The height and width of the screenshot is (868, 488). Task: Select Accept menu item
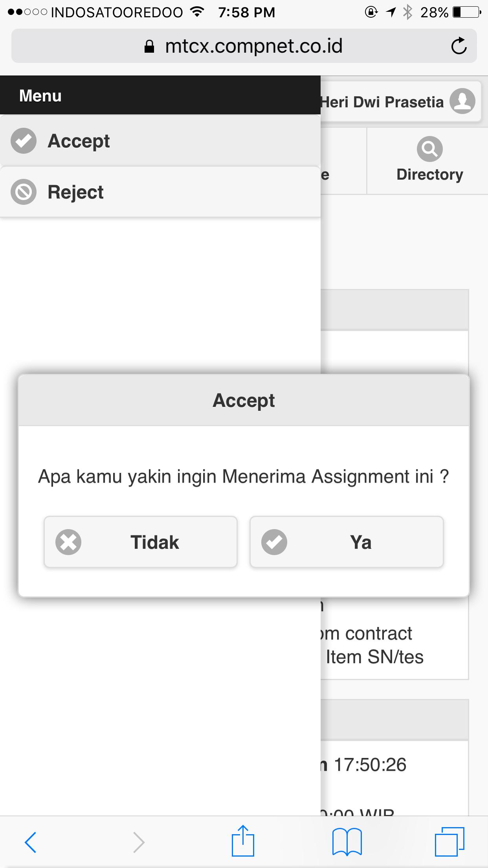160,141
